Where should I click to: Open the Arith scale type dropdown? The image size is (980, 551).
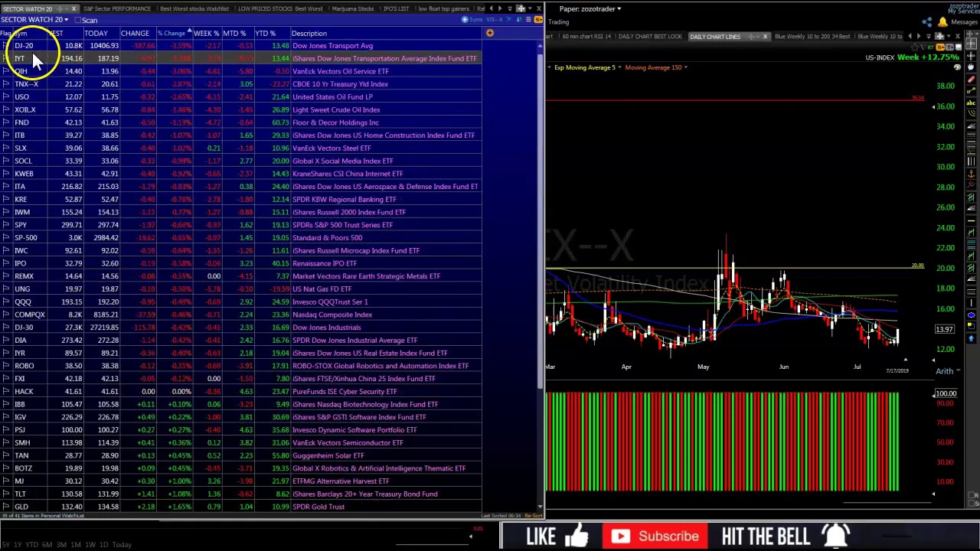[x=948, y=371]
